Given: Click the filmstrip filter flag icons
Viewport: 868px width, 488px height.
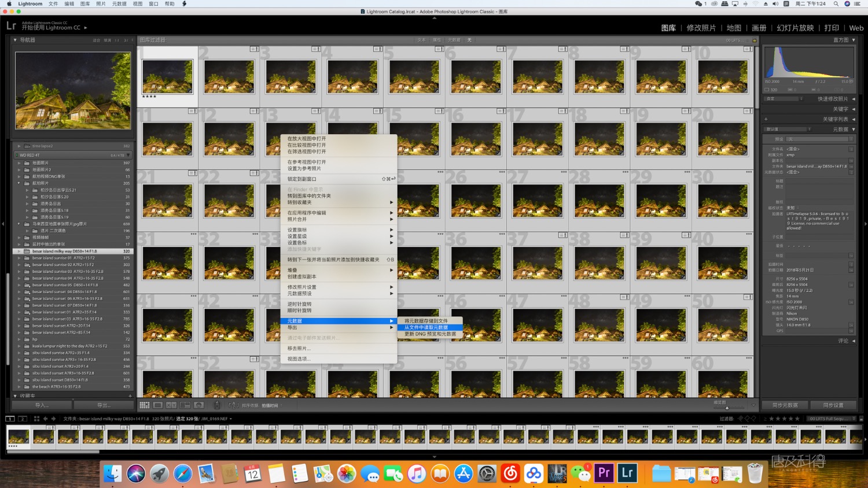Looking at the screenshot, I should [747, 419].
